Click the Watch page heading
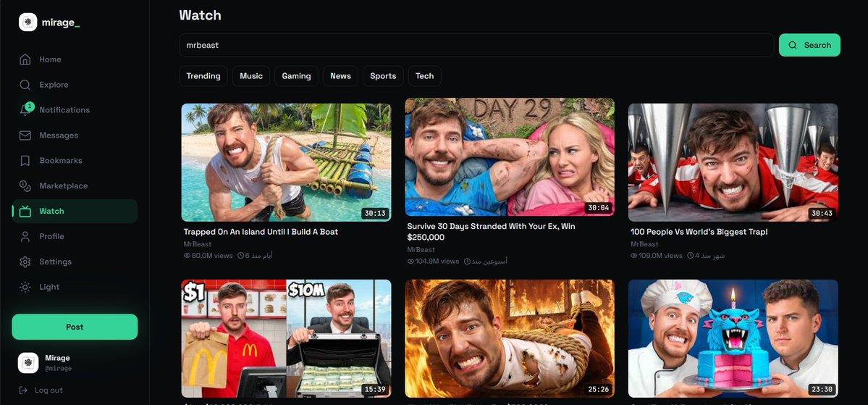 tap(201, 15)
